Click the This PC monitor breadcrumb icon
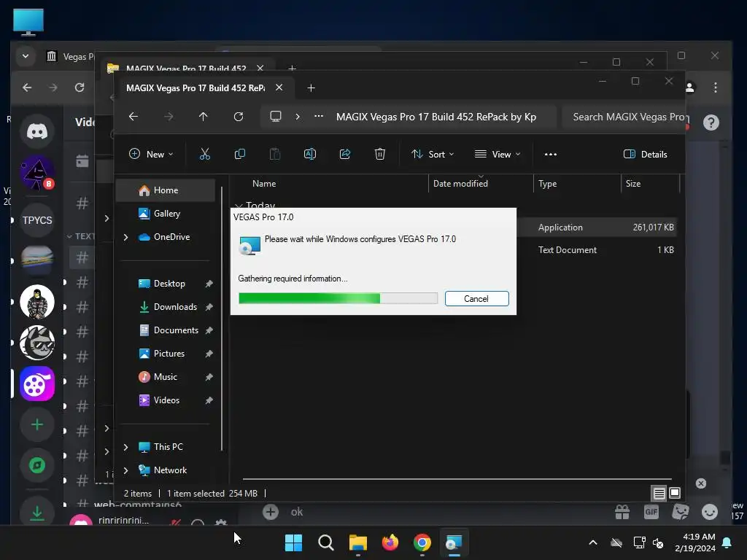The image size is (747, 560). click(x=275, y=117)
